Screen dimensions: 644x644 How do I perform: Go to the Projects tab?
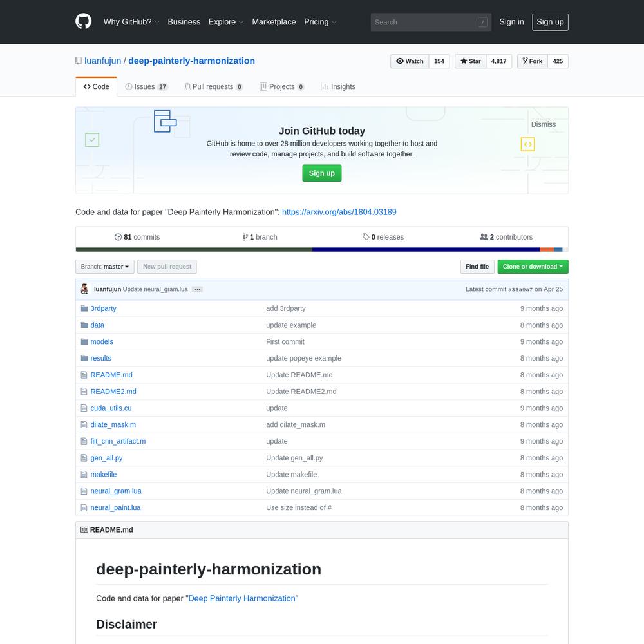pyautogui.click(x=282, y=87)
